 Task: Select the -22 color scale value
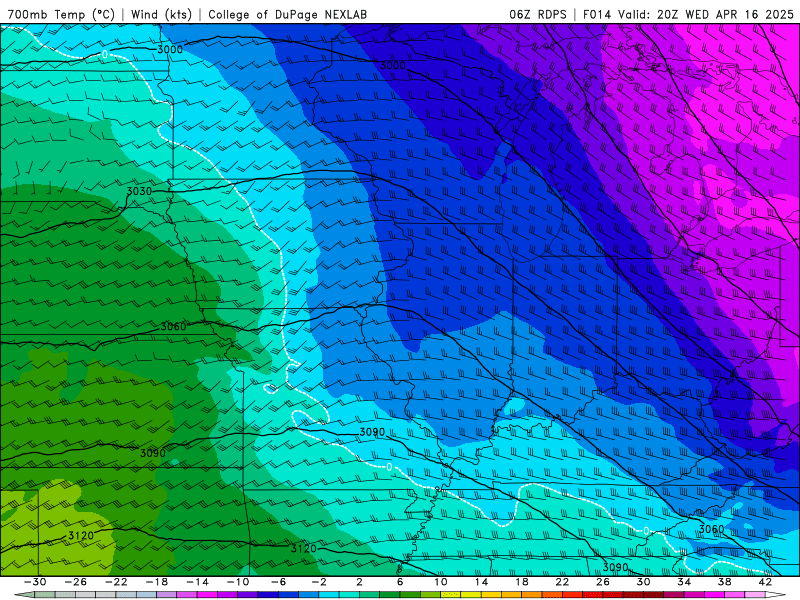click(x=116, y=582)
